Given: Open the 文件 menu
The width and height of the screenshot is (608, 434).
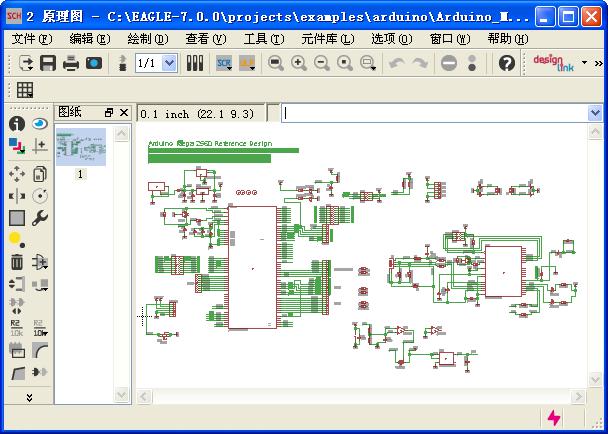Looking at the screenshot, I should pos(30,39).
